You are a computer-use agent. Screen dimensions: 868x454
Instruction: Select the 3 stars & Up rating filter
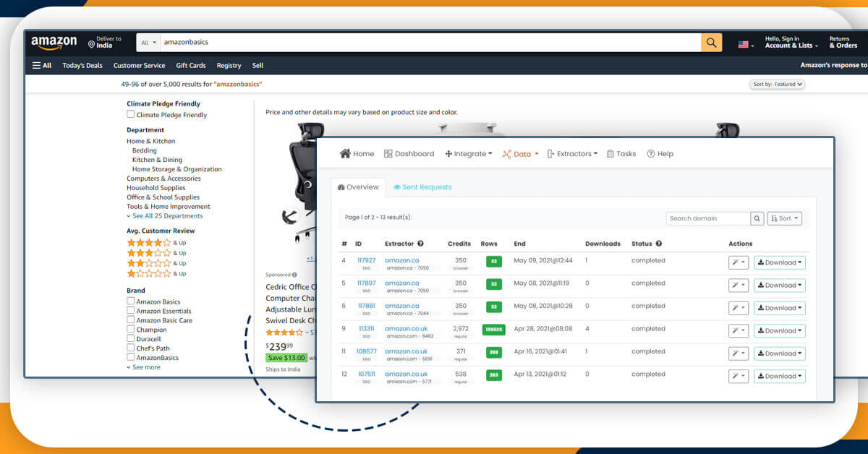point(156,253)
